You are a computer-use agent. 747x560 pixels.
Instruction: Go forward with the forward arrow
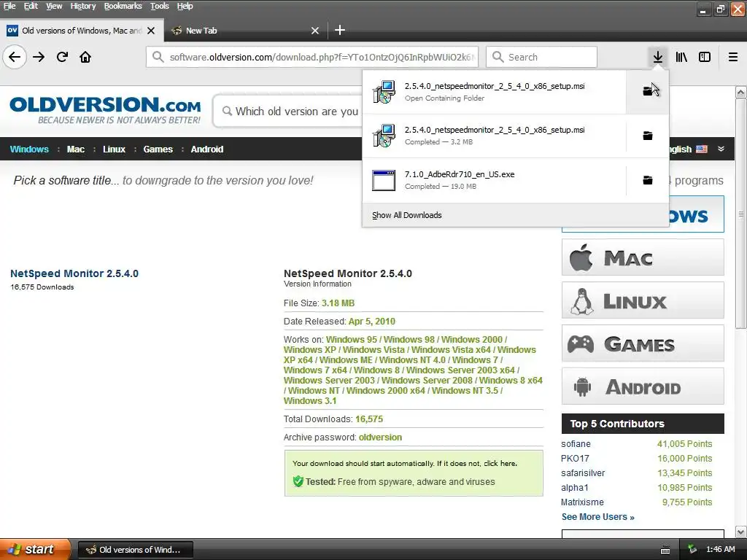tap(39, 57)
